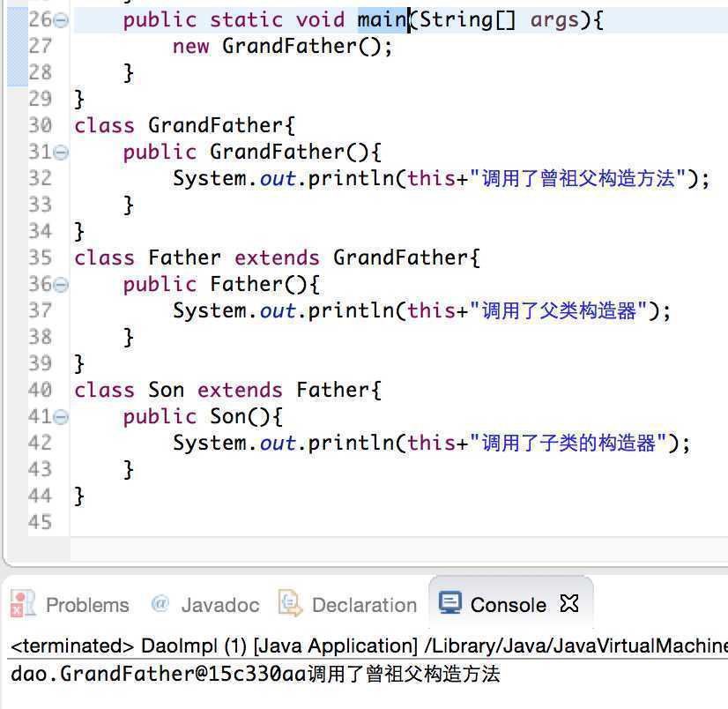Screen dimensions: 728x709
Task: Click the terminated DaoImpl launch label
Action: tap(368, 646)
